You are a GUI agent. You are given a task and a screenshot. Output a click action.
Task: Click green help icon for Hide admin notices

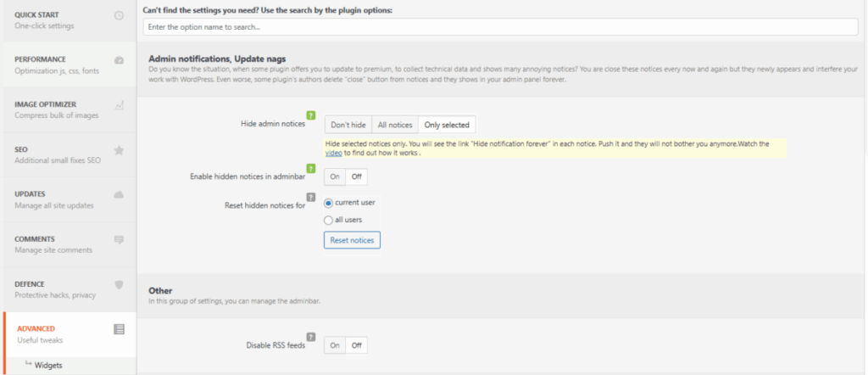(310, 115)
